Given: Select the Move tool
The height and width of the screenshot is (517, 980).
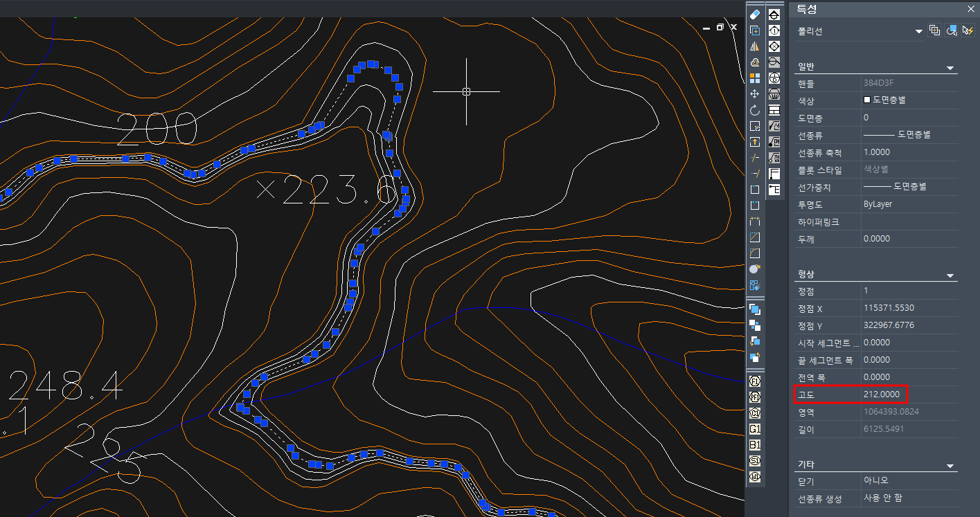Looking at the screenshot, I should pyautogui.click(x=755, y=94).
